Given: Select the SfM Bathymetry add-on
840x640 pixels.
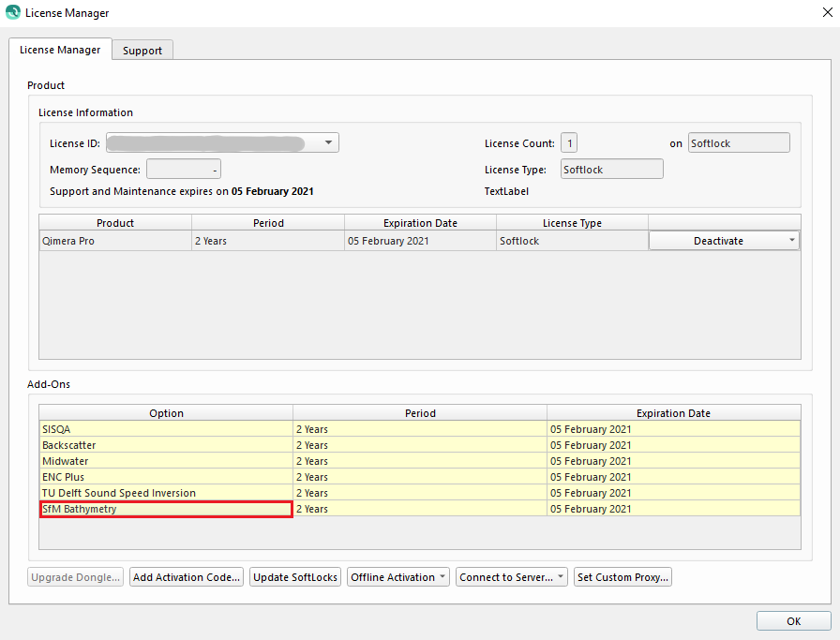Looking at the screenshot, I should 166,509.
